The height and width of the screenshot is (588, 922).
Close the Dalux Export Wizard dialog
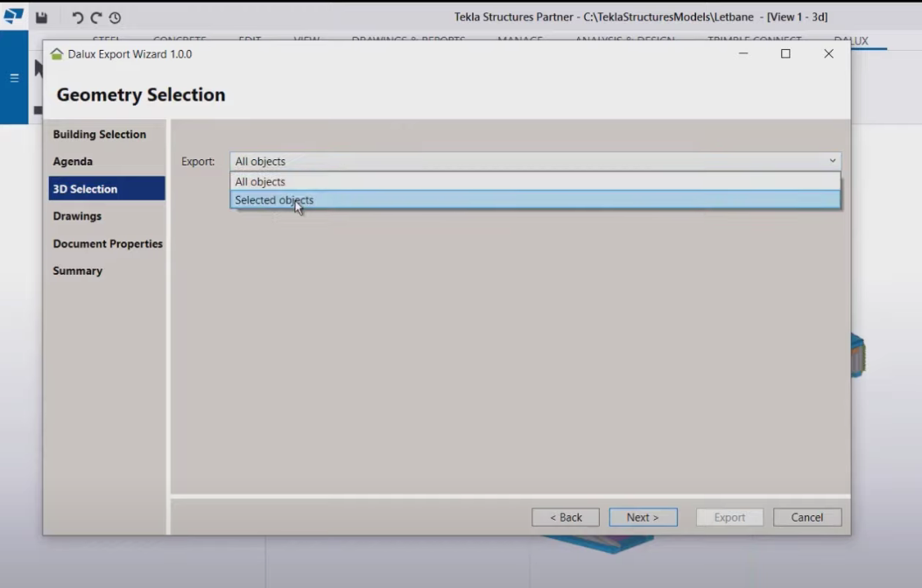tap(828, 54)
